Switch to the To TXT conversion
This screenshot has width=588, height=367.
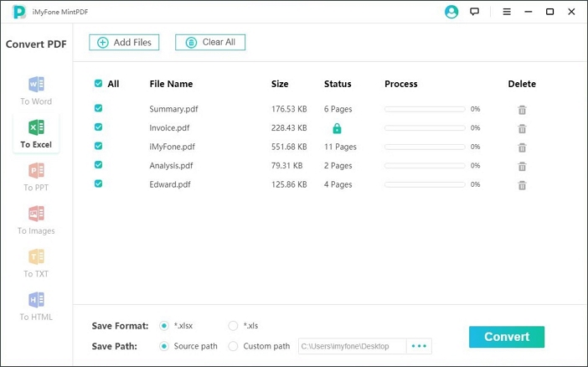click(36, 263)
